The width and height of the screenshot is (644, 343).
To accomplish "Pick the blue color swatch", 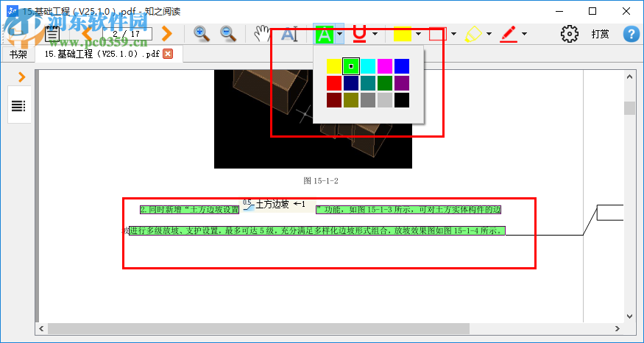I will [x=402, y=66].
